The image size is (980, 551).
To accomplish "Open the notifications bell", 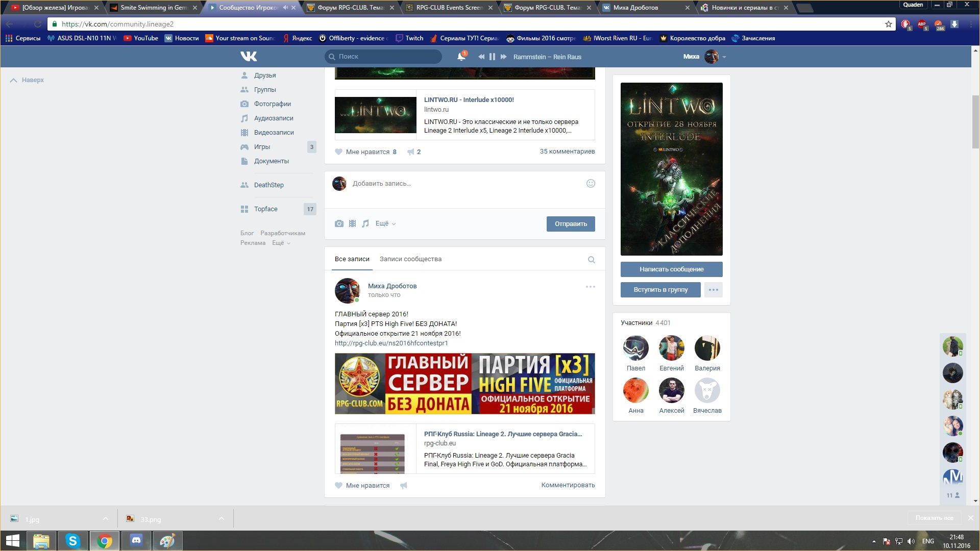I will point(461,57).
